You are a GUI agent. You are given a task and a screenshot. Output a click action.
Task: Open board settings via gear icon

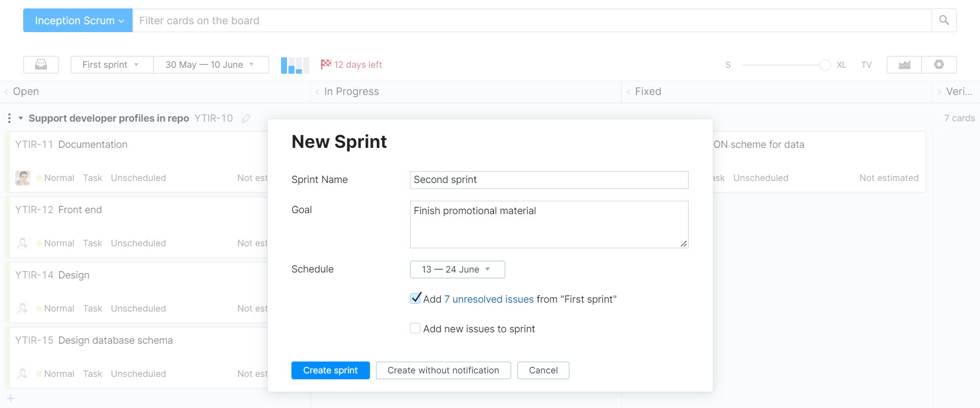click(x=939, y=64)
